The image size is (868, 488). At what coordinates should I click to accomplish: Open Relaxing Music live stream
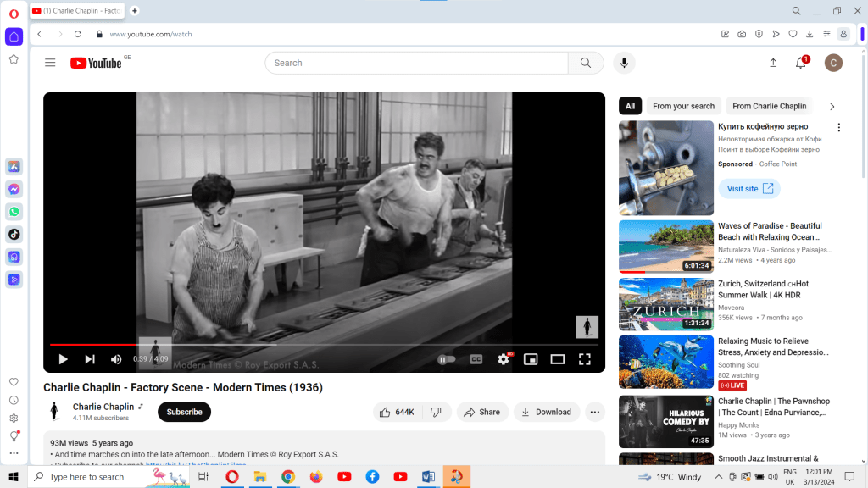666,362
